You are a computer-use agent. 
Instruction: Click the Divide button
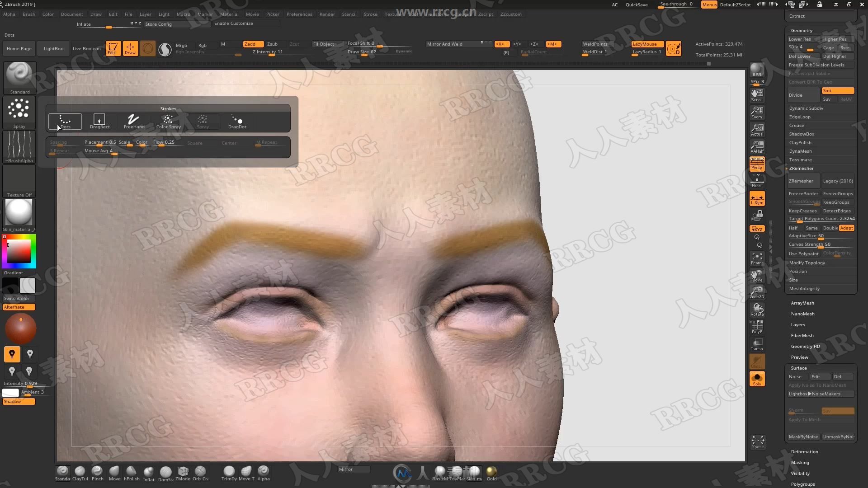[803, 95]
